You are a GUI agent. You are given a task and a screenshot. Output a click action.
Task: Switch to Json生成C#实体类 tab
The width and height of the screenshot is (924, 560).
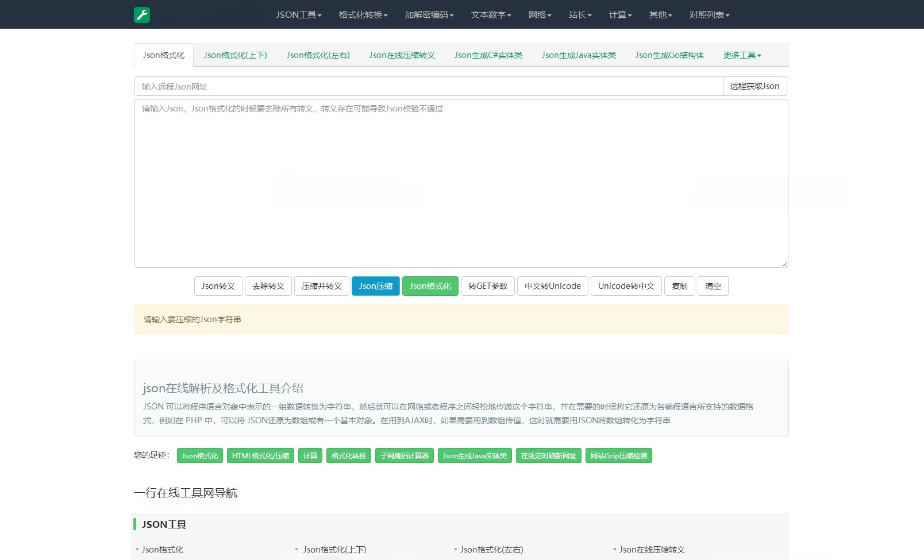point(487,55)
